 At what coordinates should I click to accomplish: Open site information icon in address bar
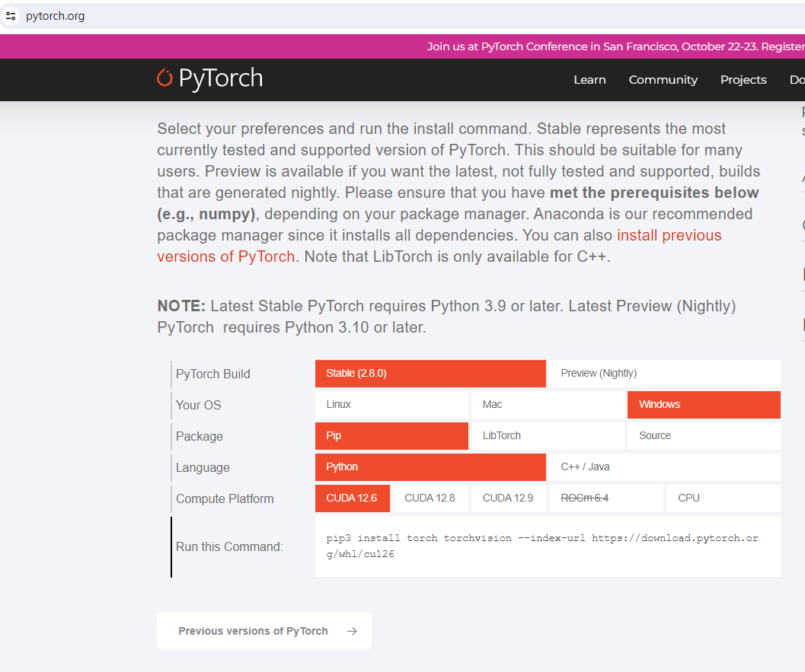[x=11, y=16]
